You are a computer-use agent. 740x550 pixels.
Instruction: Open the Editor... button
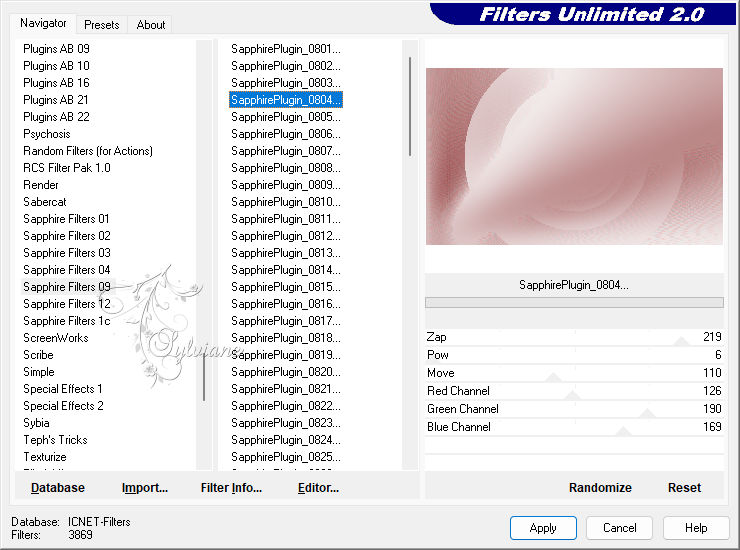click(319, 488)
